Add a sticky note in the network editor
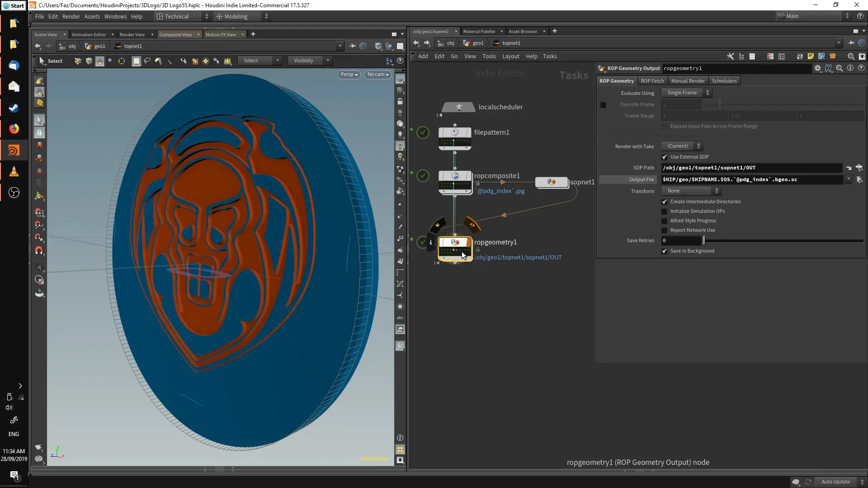The height and width of the screenshot is (488, 868). [811, 56]
